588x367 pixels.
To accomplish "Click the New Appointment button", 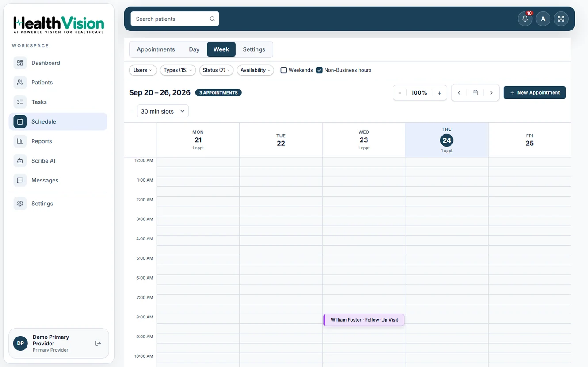I will pos(535,93).
